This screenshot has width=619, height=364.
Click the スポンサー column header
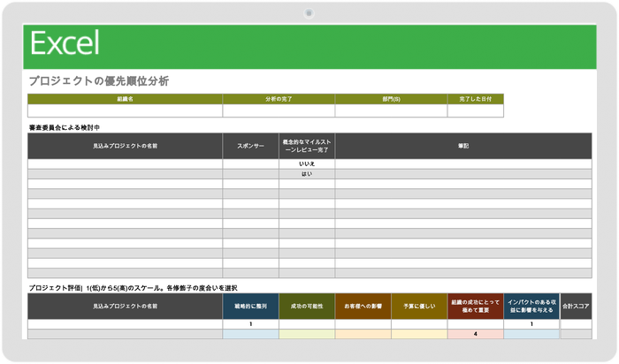coord(250,146)
